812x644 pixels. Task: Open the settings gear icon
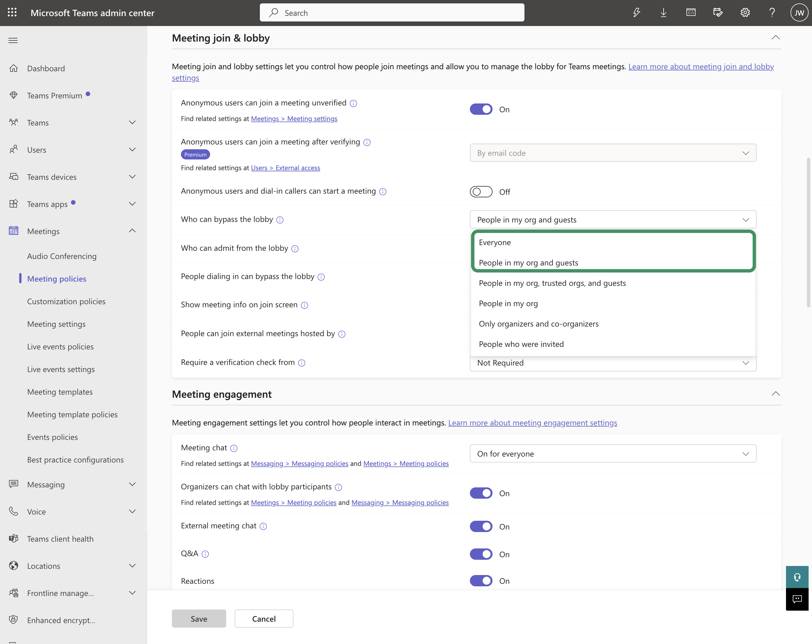click(x=745, y=13)
